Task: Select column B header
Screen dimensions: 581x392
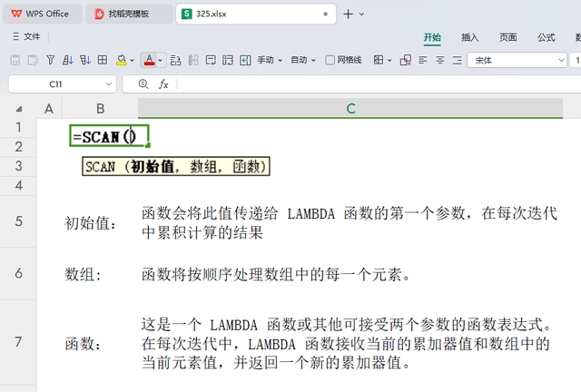Action: click(x=100, y=109)
